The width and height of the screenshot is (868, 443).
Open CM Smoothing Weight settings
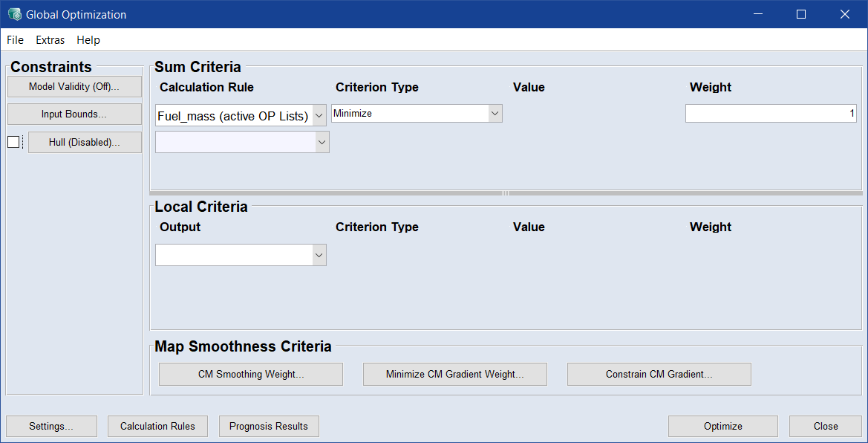click(251, 375)
